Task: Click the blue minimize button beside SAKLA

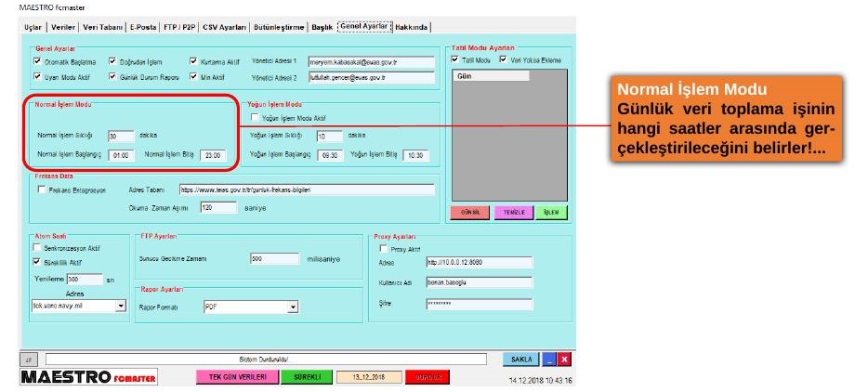Action: click(549, 359)
